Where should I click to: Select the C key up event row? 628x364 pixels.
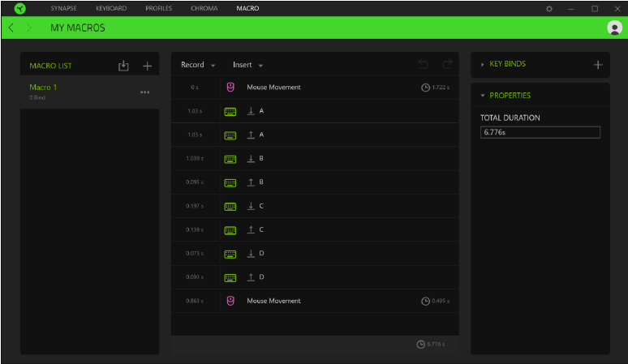pyautogui.click(x=315, y=230)
